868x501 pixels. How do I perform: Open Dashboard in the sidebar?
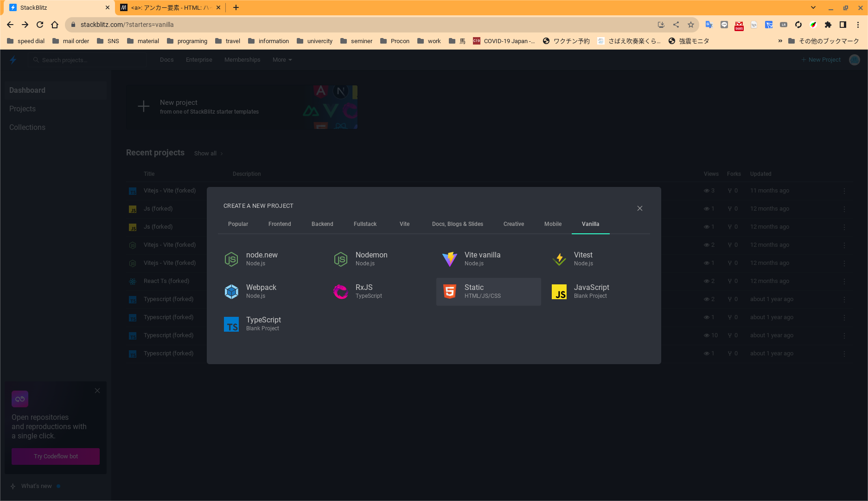(x=56, y=90)
